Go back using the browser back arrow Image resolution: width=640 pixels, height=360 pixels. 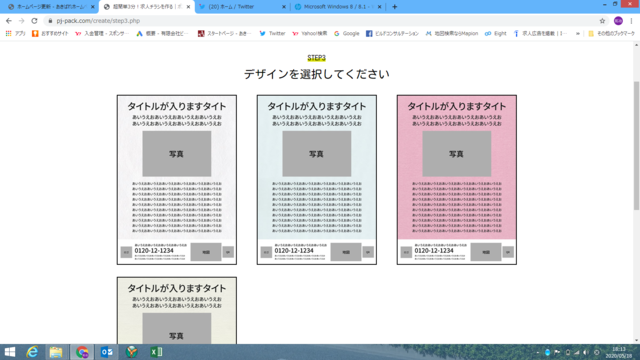[x=9, y=21]
